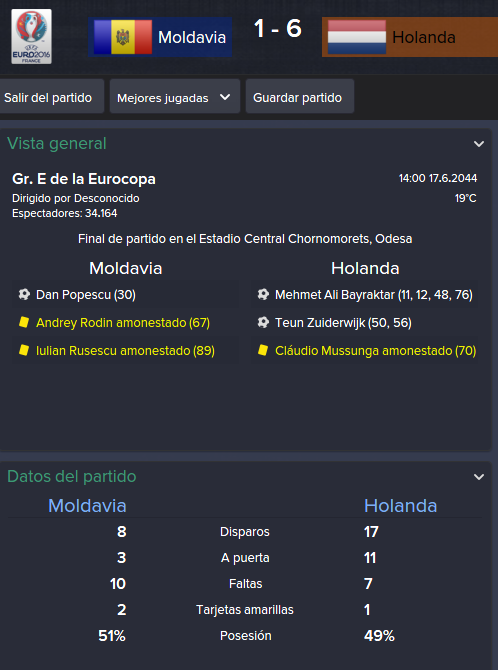Click the Datos del partido panel title
This screenshot has height=670, width=498.
coord(72,476)
